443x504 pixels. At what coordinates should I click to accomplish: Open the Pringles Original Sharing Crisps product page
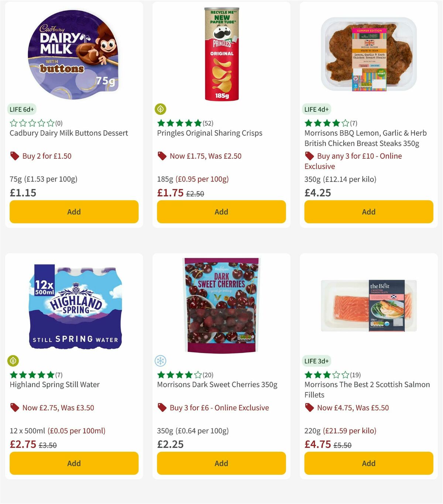coord(209,133)
